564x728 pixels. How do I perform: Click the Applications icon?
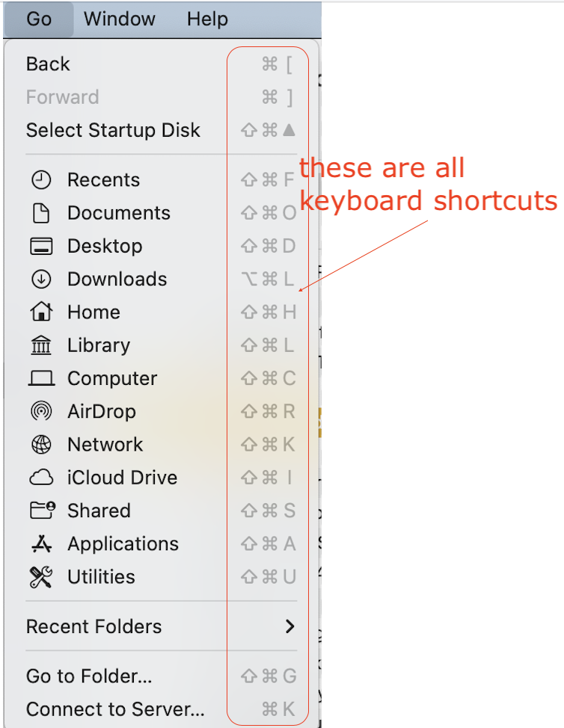pyautogui.click(x=41, y=544)
